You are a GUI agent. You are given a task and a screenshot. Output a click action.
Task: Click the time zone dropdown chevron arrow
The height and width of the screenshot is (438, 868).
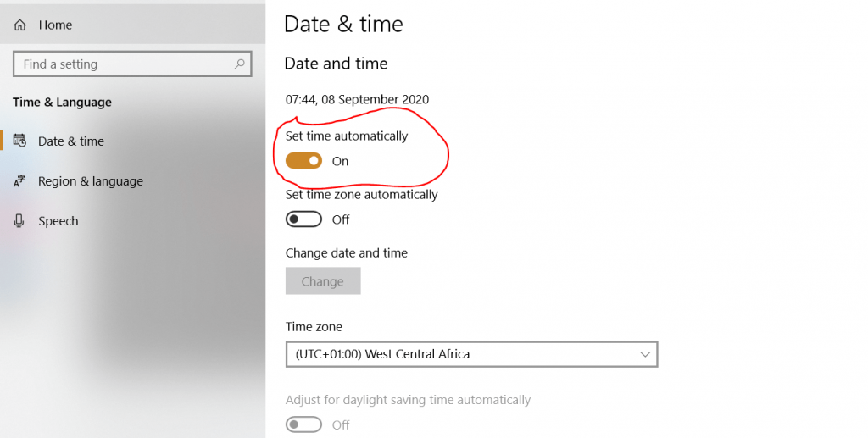point(645,354)
